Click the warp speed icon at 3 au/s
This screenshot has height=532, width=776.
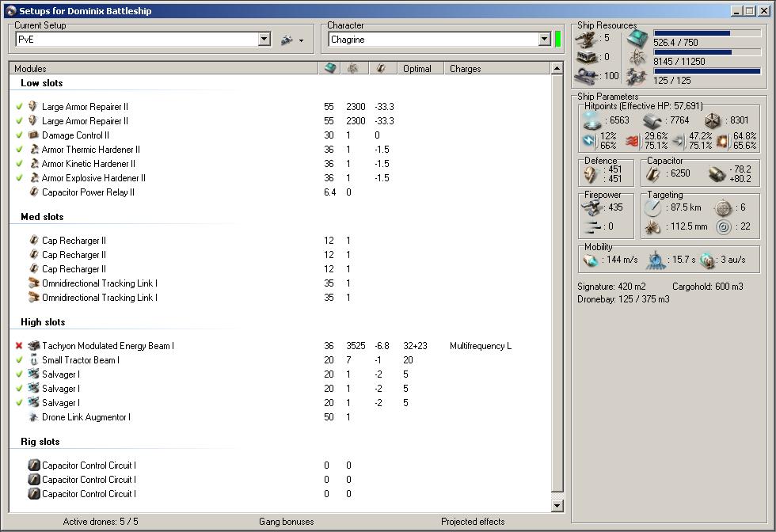point(708,260)
